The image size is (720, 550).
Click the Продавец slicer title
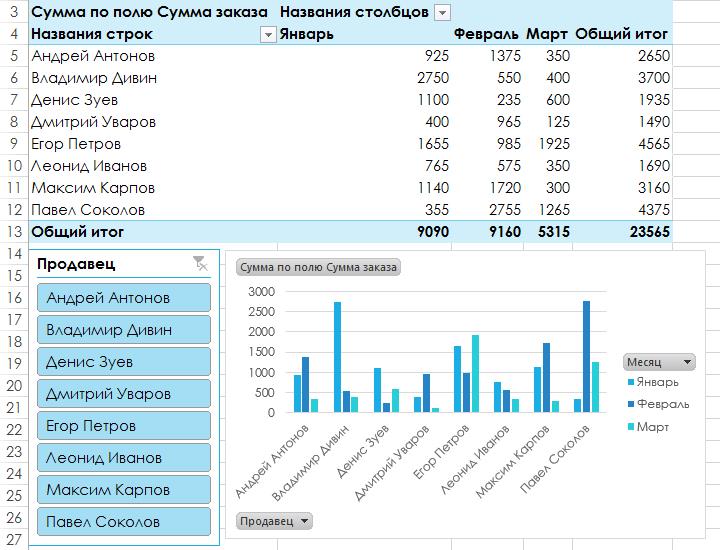[76, 264]
